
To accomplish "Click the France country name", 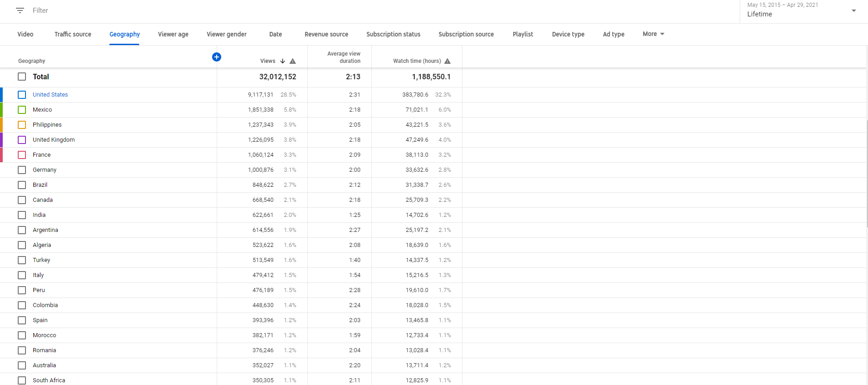I will click(42, 155).
